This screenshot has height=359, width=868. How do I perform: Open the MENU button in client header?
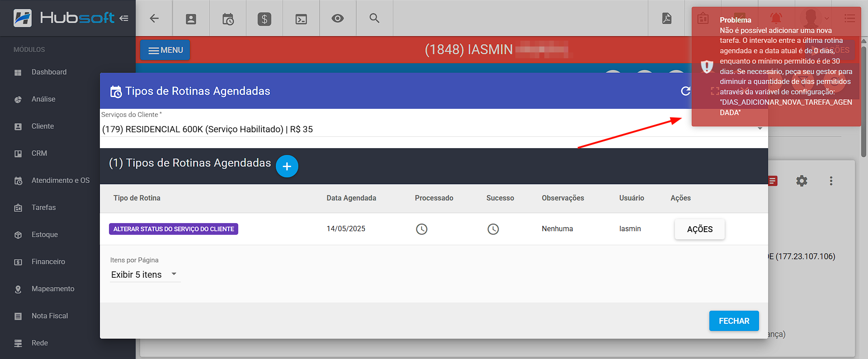[165, 50]
